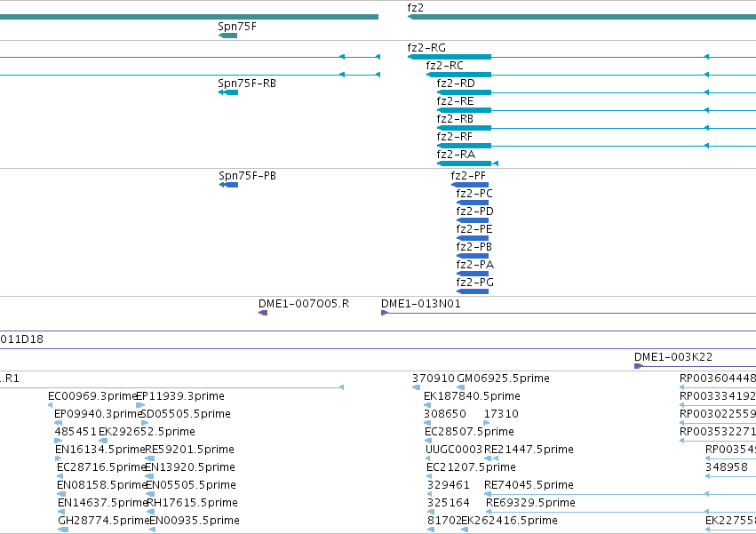Open EST EC28716.5prime
This screenshot has height=534, width=756.
[101, 467]
